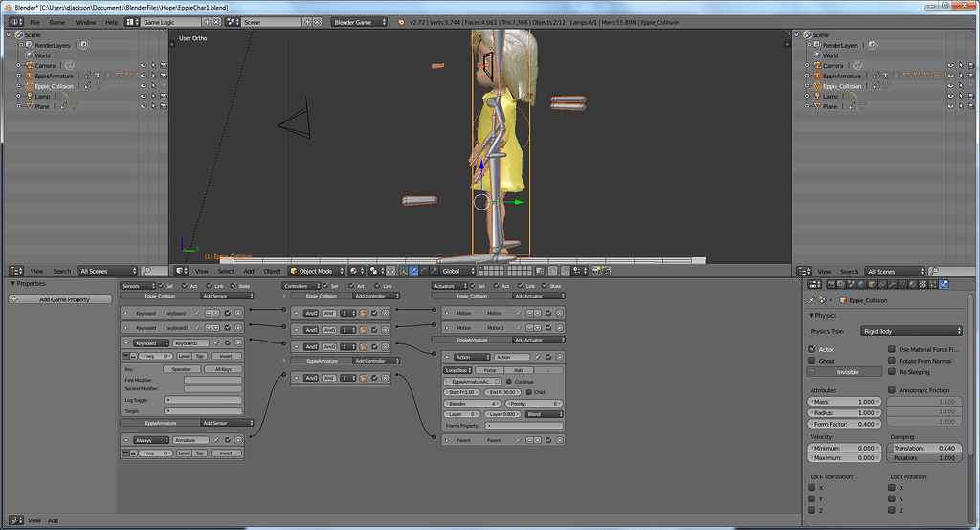Select the translate manipulator arrow icon

point(413,271)
